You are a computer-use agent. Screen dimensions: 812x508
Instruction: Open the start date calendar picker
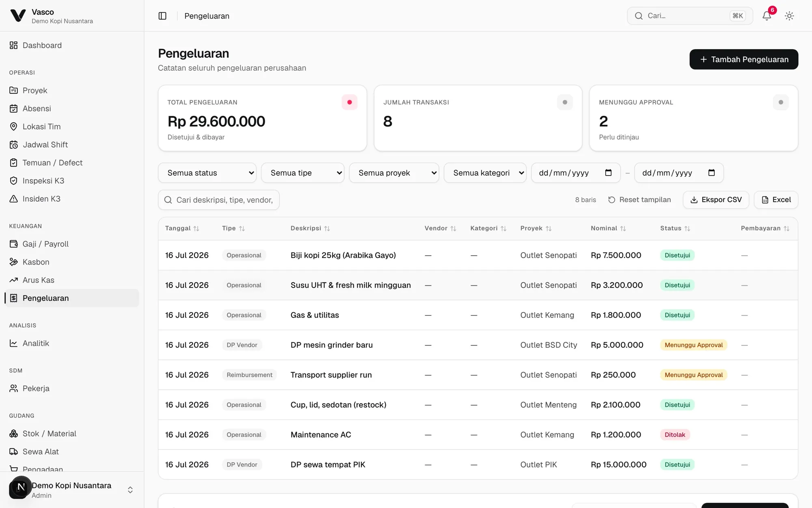[x=608, y=173]
